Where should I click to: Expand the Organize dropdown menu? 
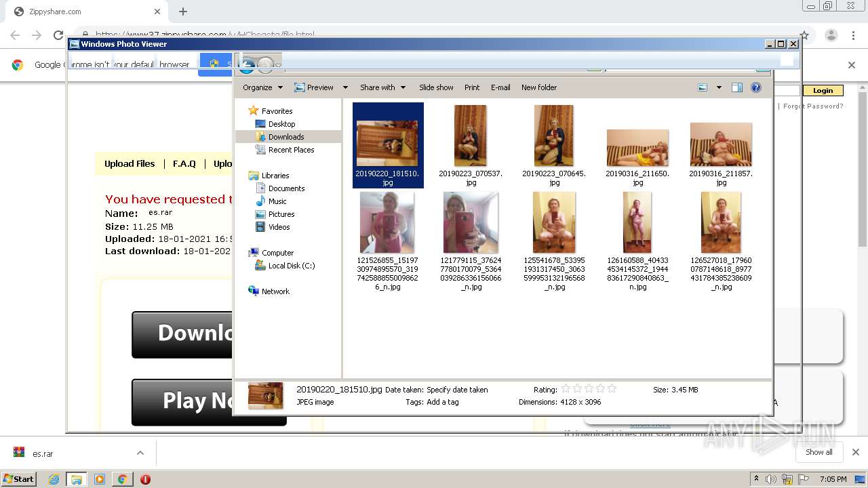point(262,87)
